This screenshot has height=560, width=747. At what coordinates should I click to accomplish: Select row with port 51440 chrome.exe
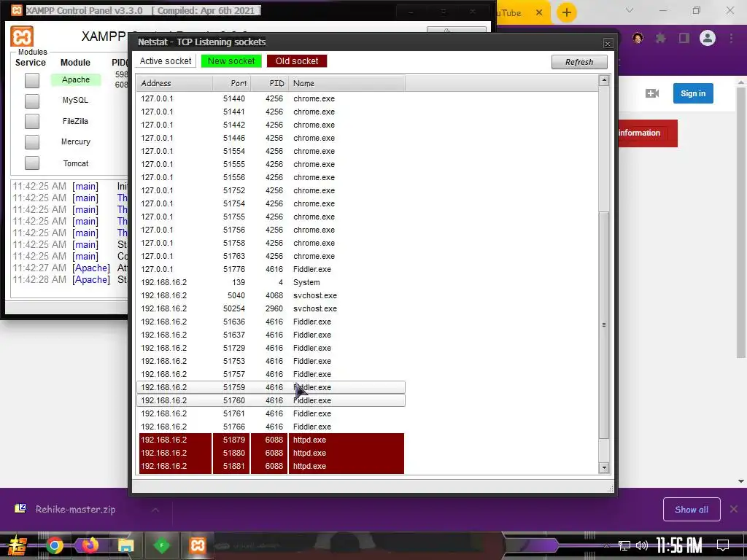[271, 98]
